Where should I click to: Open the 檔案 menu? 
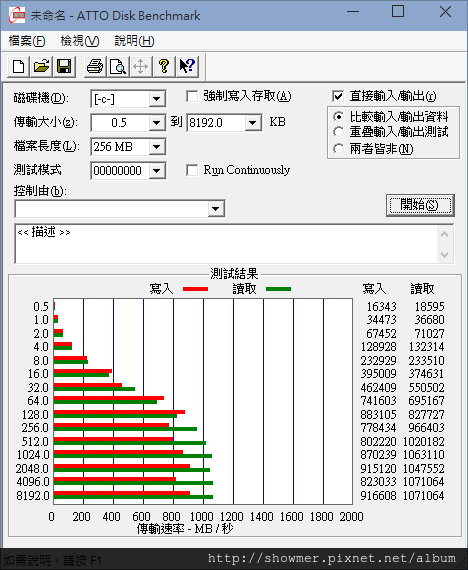[27, 41]
